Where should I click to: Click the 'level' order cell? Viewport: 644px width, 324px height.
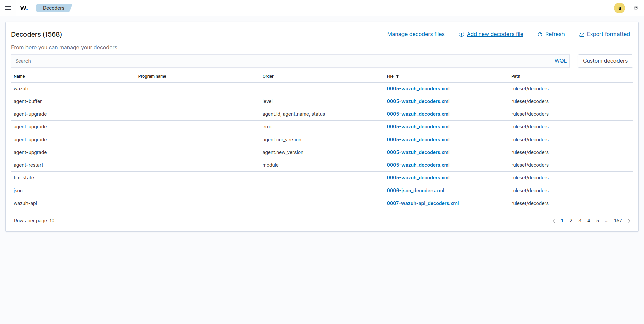267,101
